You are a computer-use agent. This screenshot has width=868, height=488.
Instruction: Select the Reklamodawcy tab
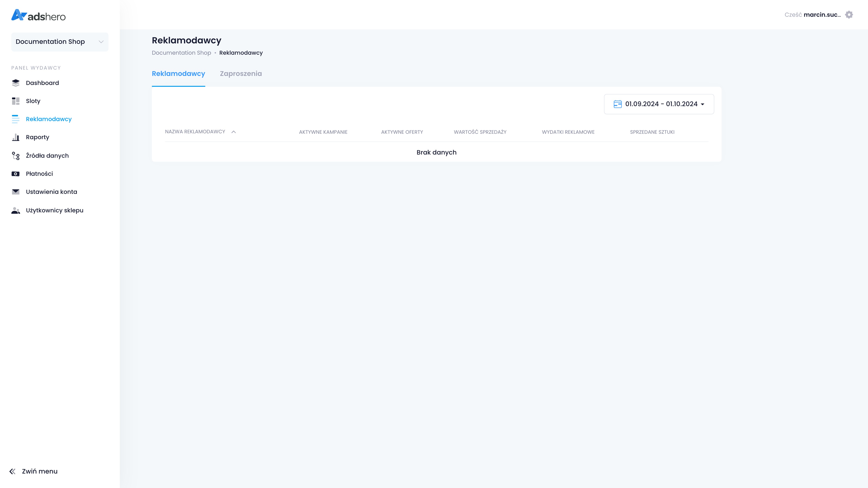pos(178,74)
